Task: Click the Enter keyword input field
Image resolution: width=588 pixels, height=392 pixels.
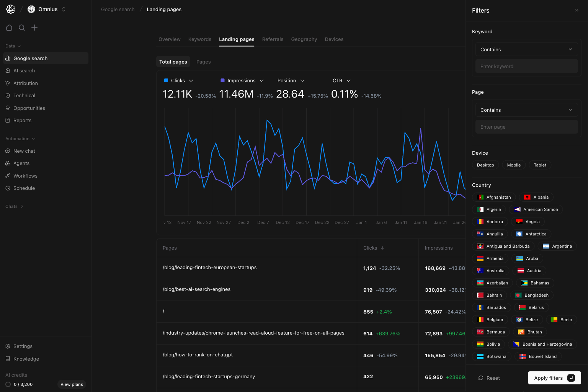Action: (526, 66)
